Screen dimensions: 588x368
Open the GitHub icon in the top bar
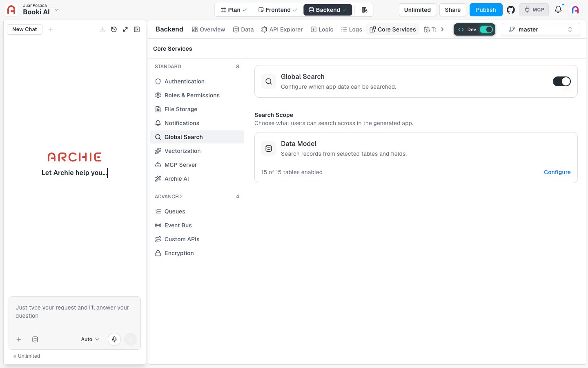tap(510, 10)
